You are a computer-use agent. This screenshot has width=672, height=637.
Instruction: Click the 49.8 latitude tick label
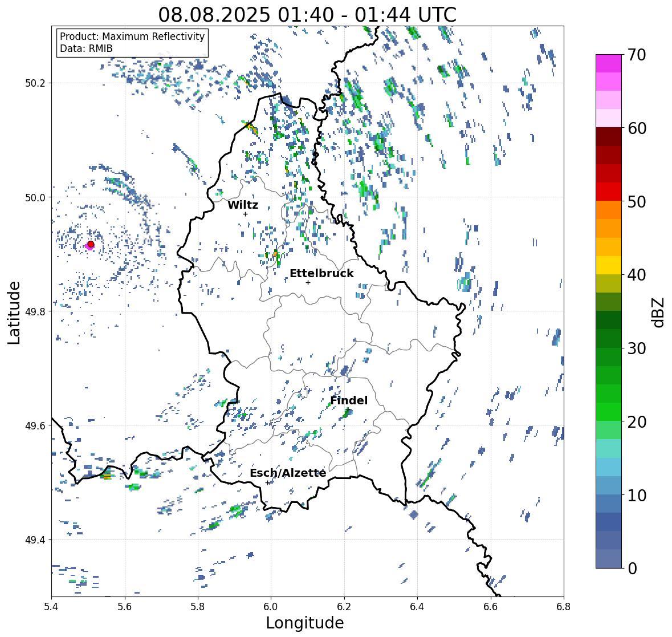[35, 311]
